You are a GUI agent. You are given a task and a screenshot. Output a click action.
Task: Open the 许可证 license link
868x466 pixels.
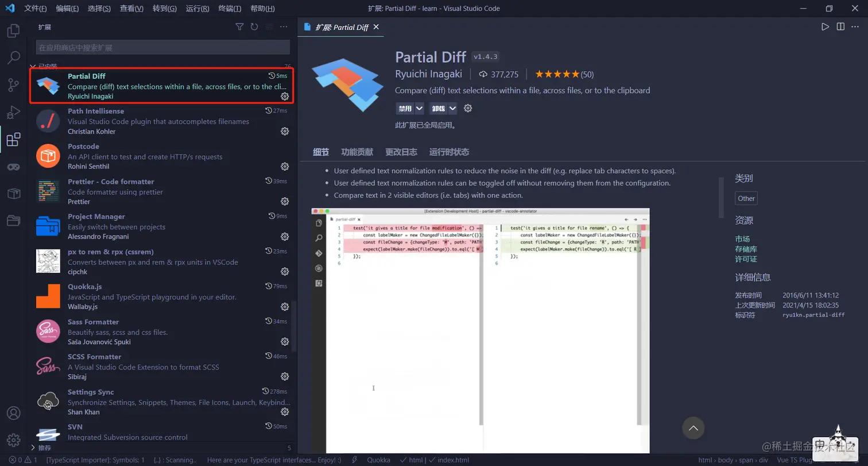click(746, 259)
